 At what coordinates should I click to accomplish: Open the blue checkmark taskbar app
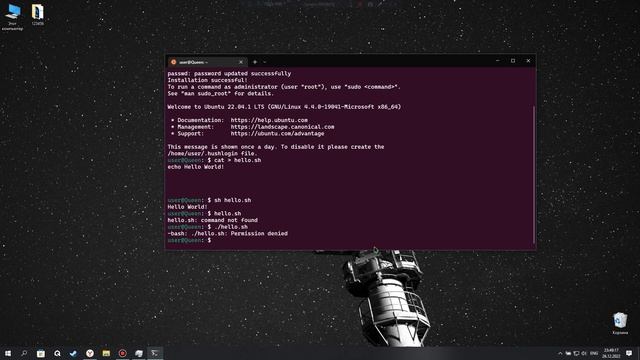pos(73,353)
